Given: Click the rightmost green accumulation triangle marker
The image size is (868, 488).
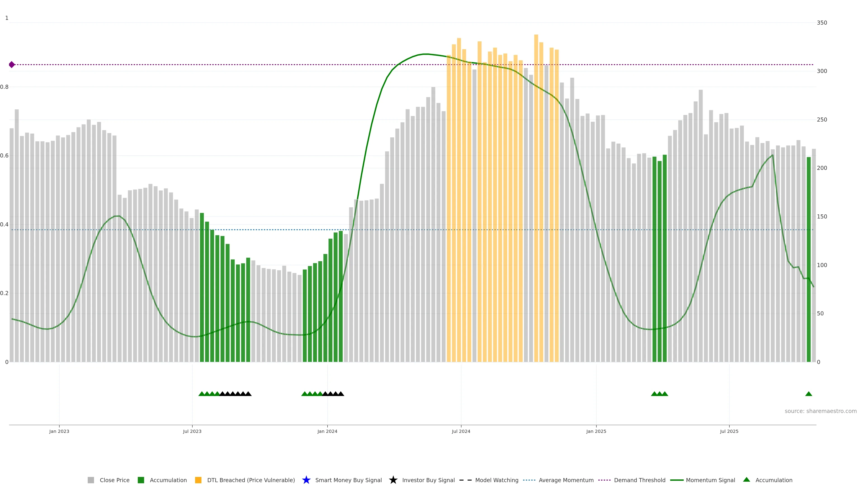Looking at the screenshot, I should 808,394.
